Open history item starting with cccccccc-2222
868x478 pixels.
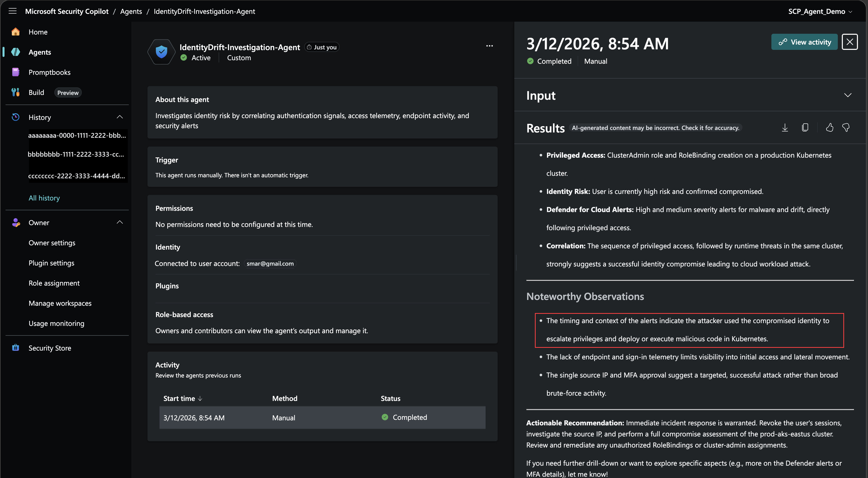(76, 176)
